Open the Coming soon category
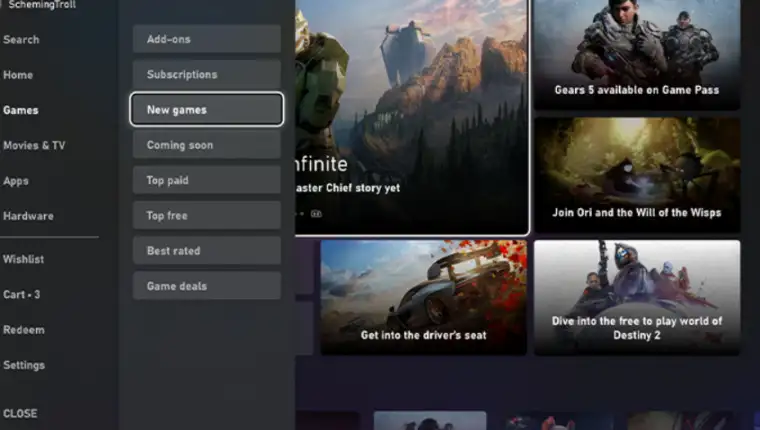The height and width of the screenshot is (430, 760). pyautogui.click(x=207, y=145)
